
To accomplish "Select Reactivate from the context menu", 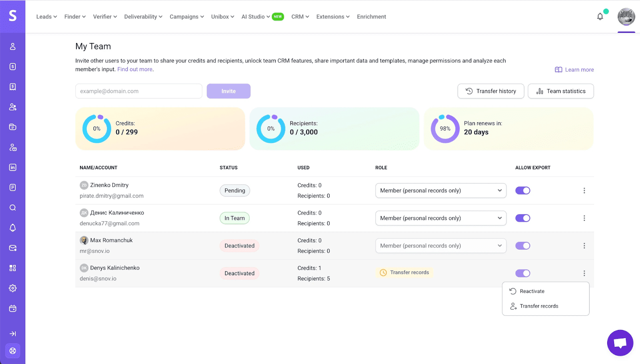I will [532, 291].
